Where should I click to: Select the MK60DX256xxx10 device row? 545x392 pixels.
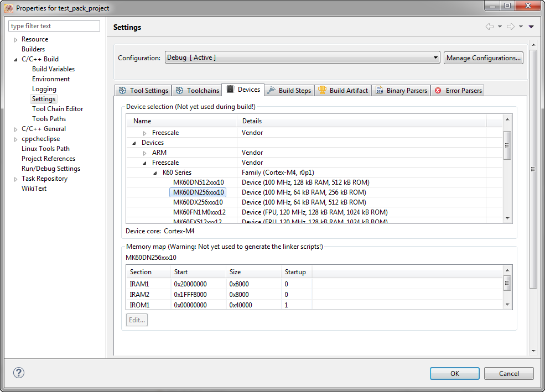198,202
